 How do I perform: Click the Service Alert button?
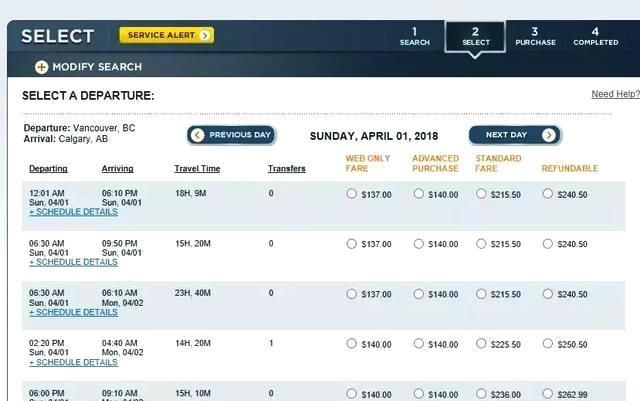click(x=167, y=36)
